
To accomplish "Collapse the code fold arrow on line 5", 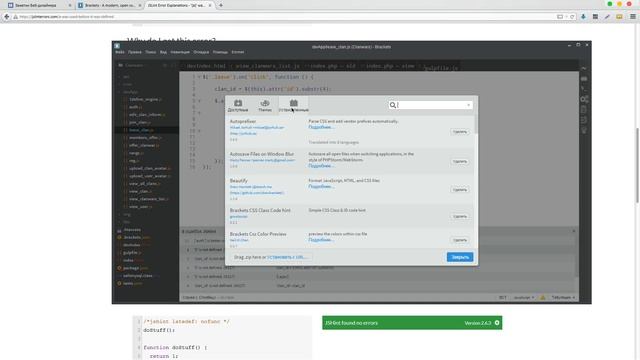I will click(199, 100).
